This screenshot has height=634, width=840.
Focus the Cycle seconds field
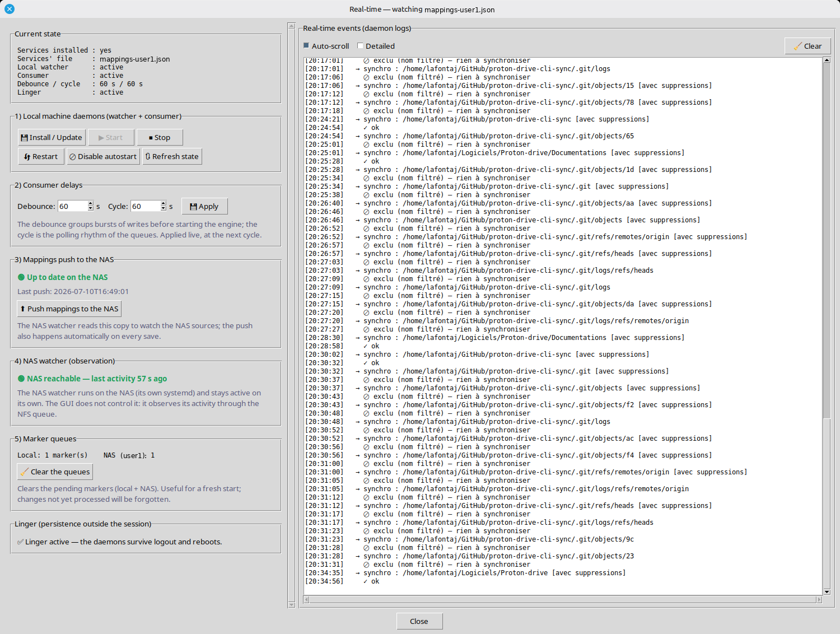pyautogui.click(x=146, y=206)
